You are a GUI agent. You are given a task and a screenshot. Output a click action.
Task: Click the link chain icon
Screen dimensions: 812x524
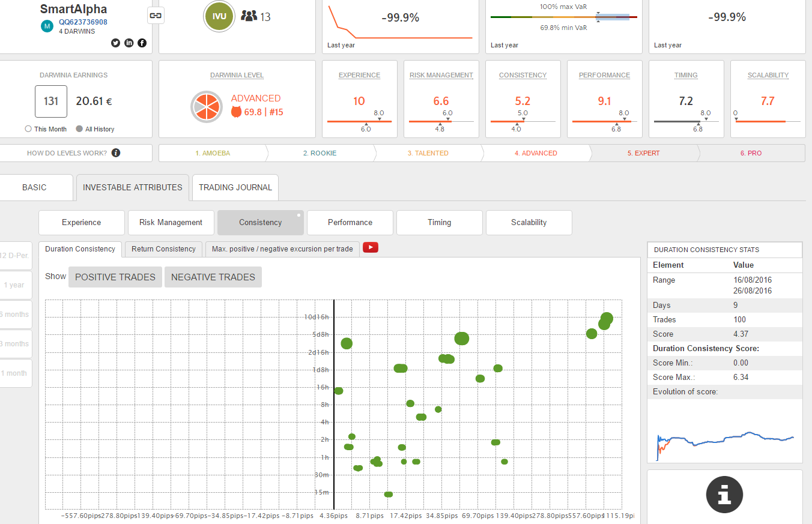156,16
